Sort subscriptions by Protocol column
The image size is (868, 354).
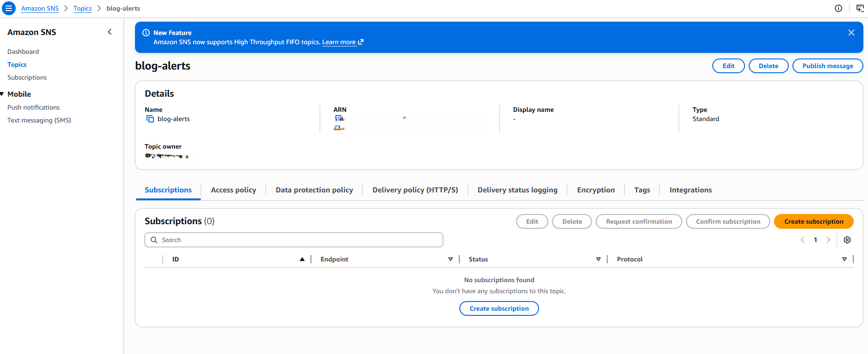click(x=844, y=259)
